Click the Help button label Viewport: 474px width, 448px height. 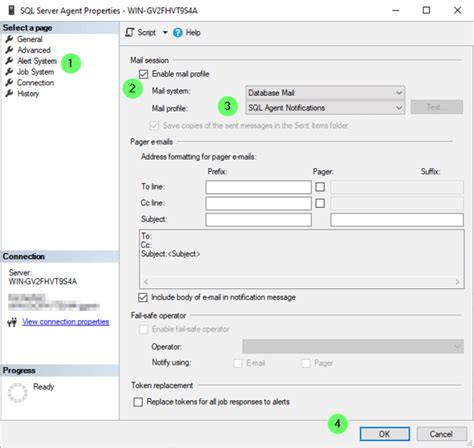[193, 33]
